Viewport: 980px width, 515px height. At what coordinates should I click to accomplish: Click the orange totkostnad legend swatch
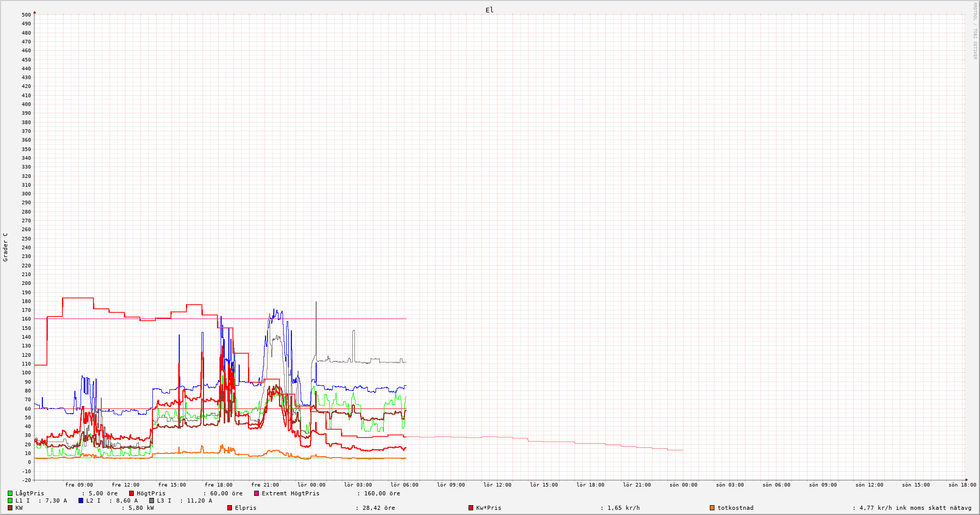[712, 508]
